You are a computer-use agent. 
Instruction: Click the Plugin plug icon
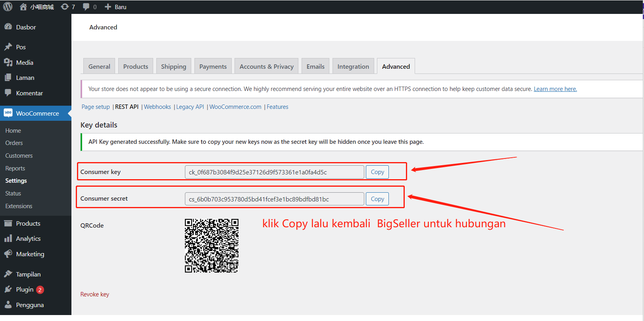click(x=8, y=289)
